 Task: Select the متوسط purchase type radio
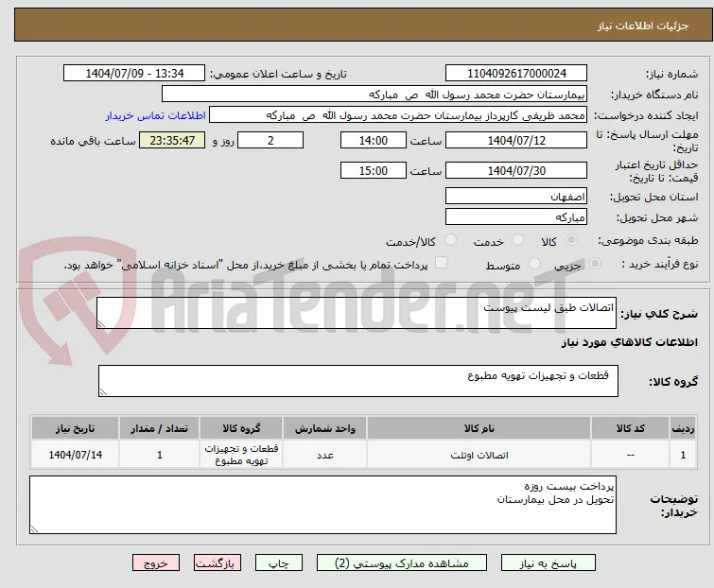[534, 264]
